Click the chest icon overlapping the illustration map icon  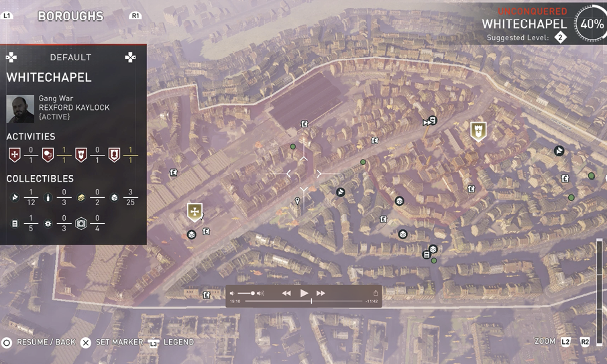pyautogui.click(x=433, y=249)
